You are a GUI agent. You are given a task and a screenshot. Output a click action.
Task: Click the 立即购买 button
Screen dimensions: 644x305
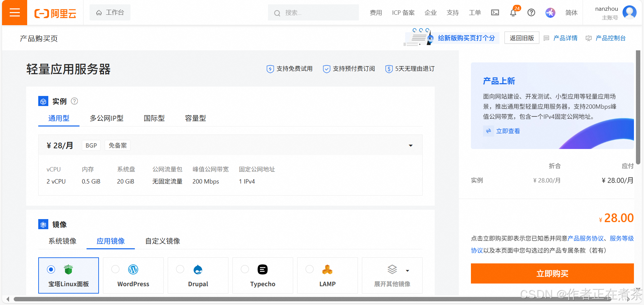tap(552, 273)
